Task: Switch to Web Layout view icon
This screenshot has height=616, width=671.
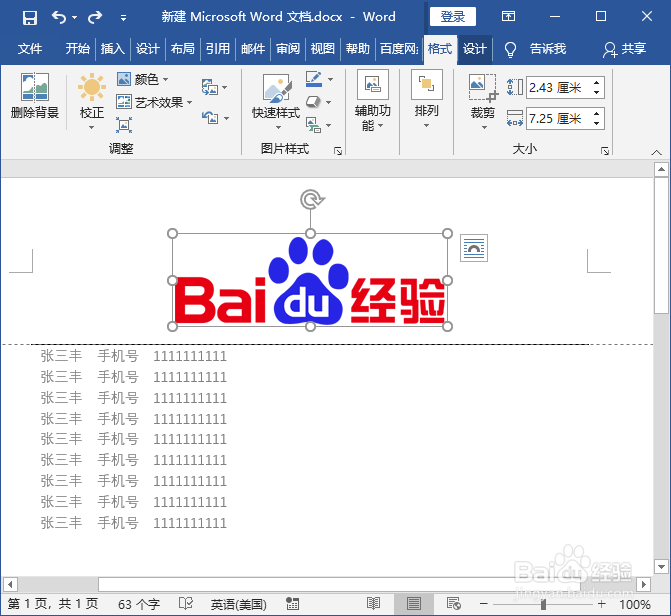Action: point(454,604)
